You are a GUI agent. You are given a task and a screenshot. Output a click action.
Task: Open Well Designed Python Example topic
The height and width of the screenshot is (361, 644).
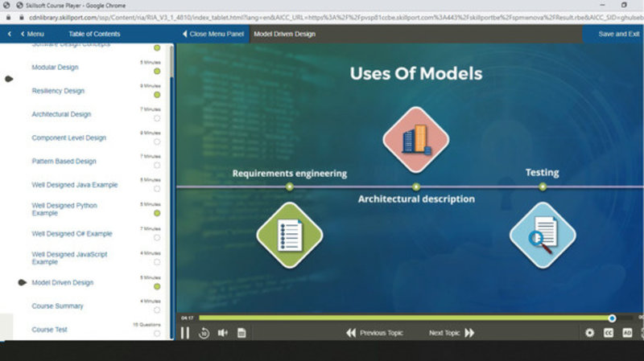tap(64, 209)
